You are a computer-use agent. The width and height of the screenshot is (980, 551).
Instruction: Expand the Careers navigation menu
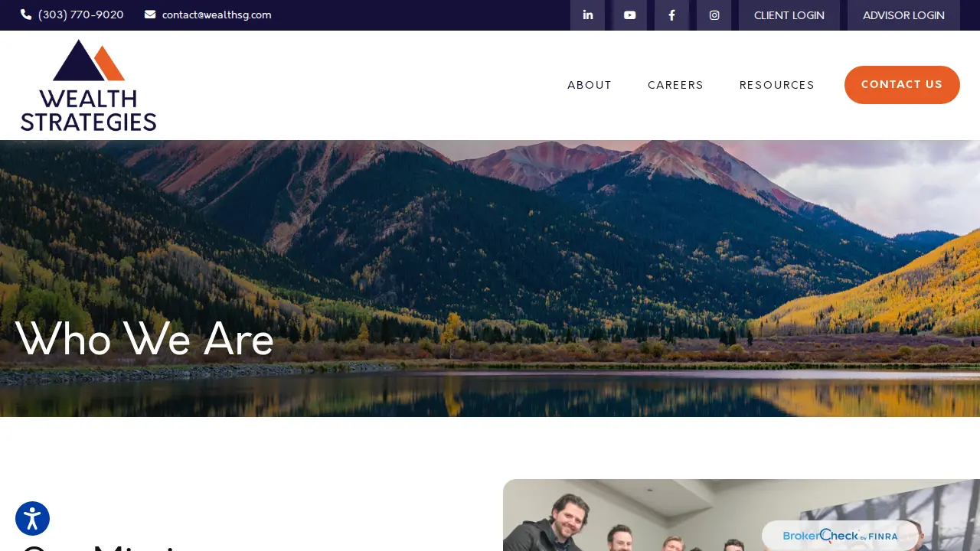click(x=675, y=85)
